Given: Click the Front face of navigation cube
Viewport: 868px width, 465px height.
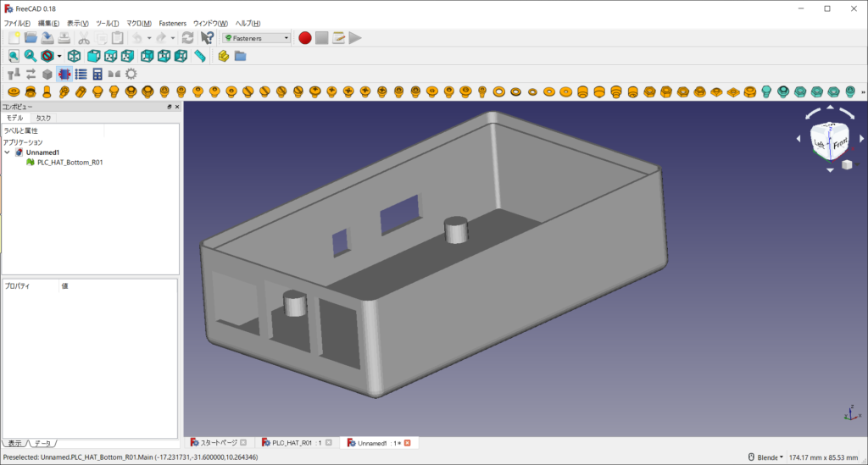Looking at the screenshot, I should 840,144.
